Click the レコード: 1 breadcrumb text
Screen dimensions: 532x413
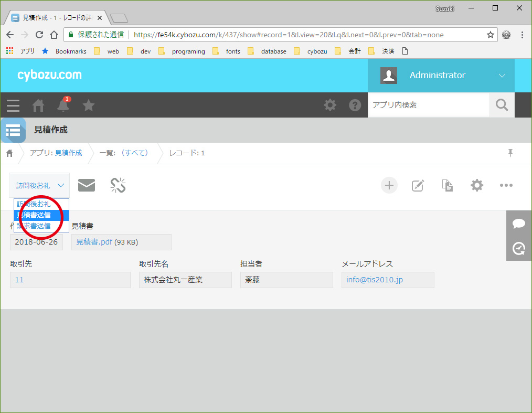tap(187, 153)
